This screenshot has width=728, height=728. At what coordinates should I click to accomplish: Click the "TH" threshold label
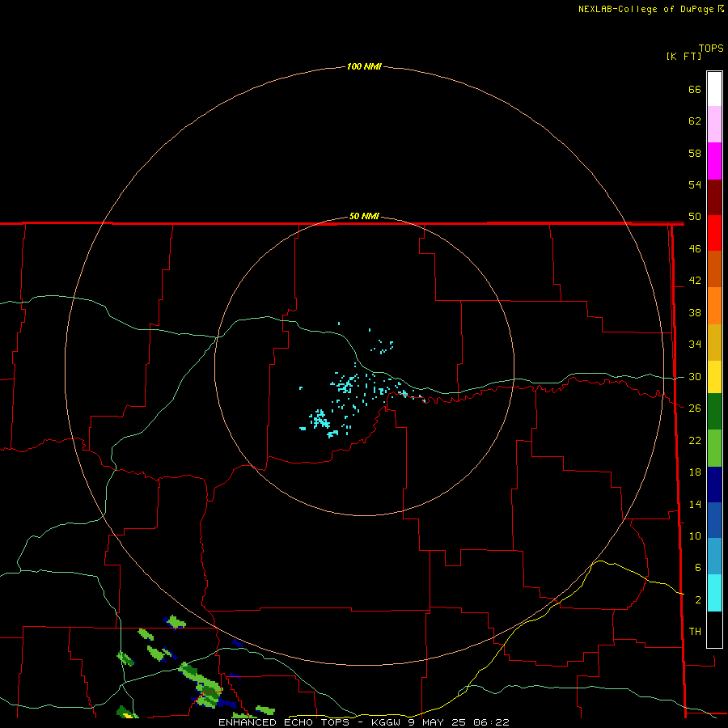pos(695,632)
